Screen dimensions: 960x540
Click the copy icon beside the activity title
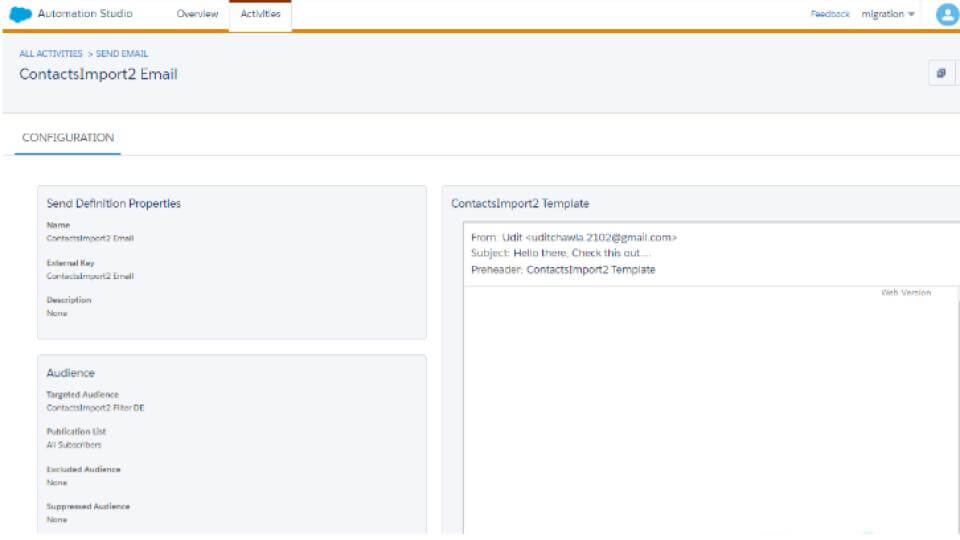(x=941, y=74)
